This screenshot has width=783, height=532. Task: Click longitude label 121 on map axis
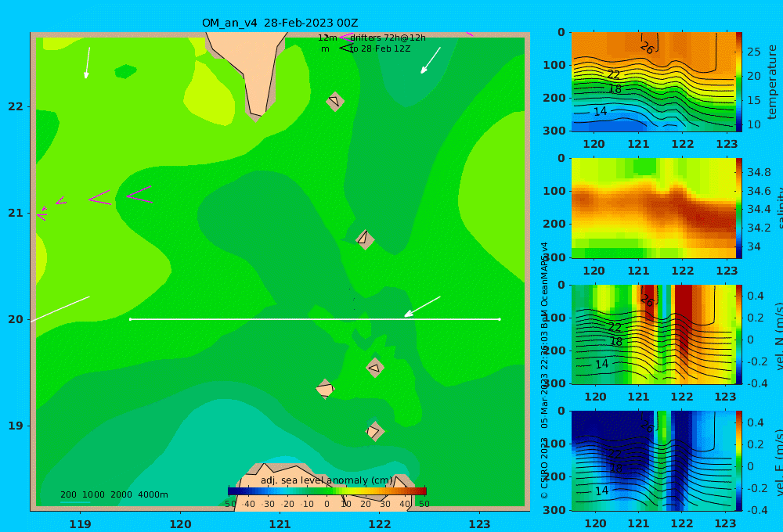coord(280,524)
